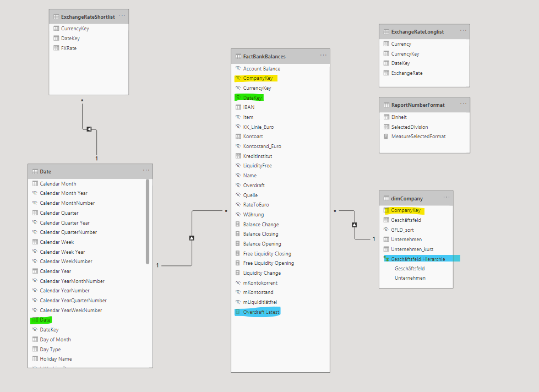Screen dimensions: 539x392
Task: Select ExchangeRateLonglist table title
Action: pos(418,31)
